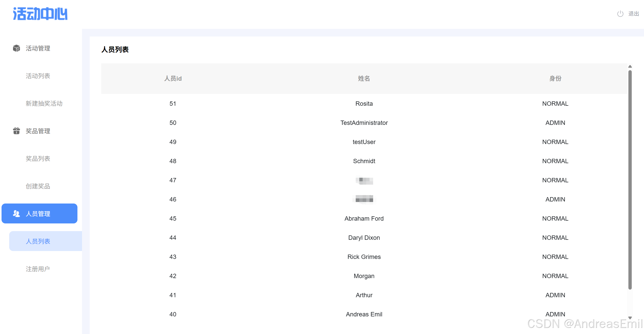The height and width of the screenshot is (334, 644).
Task: Click the gift icon for 奖品管理
Action: (16, 131)
